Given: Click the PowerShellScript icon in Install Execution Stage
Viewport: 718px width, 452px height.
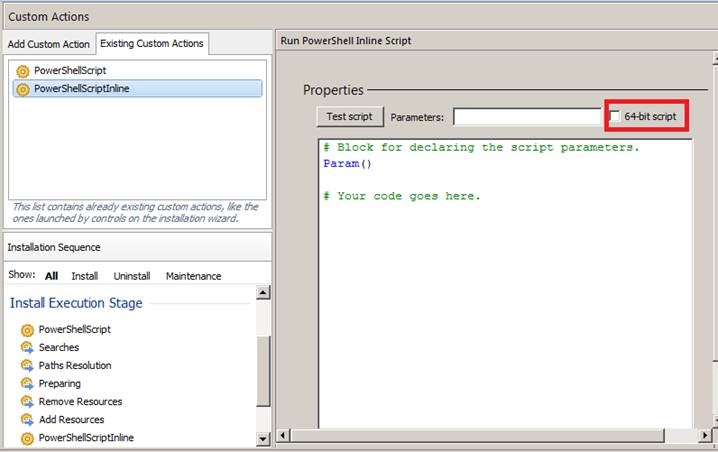Looking at the screenshot, I should [x=27, y=329].
